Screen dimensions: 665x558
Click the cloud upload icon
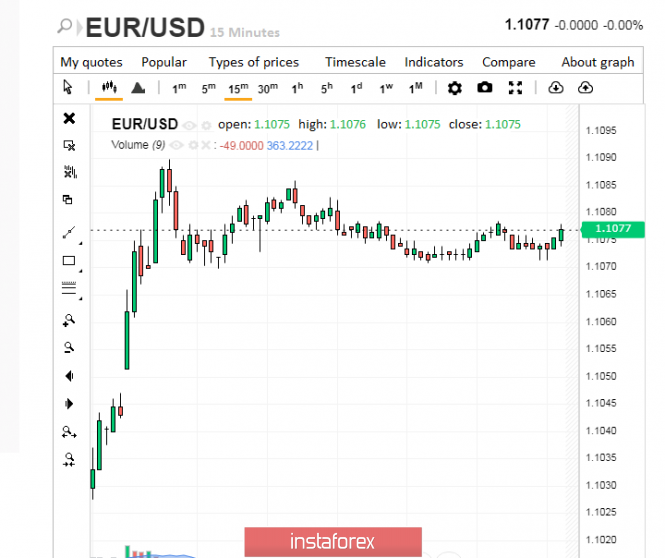pos(585,88)
